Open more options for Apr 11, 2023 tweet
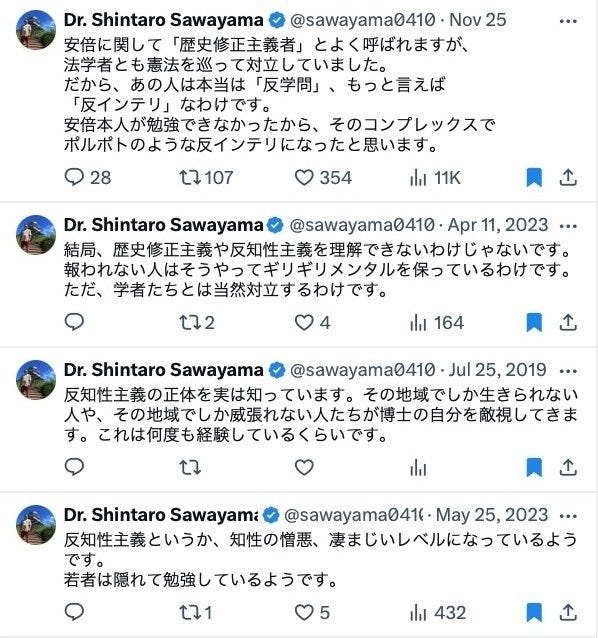 tap(568, 226)
